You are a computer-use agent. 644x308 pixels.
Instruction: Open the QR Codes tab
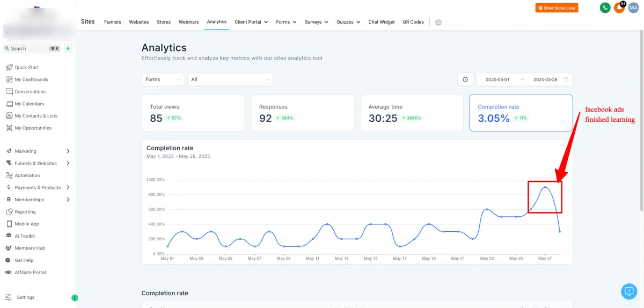[x=413, y=22]
